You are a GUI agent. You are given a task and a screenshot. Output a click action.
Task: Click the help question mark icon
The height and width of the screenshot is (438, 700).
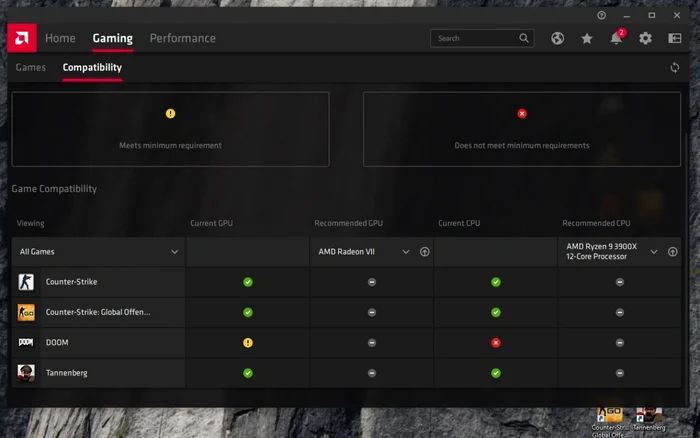coord(601,16)
